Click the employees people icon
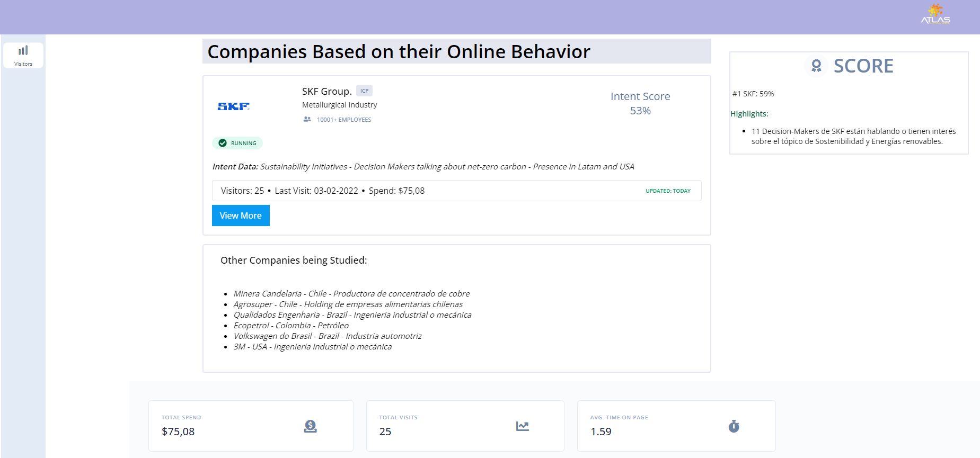The height and width of the screenshot is (458, 980). (x=307, y=119)
